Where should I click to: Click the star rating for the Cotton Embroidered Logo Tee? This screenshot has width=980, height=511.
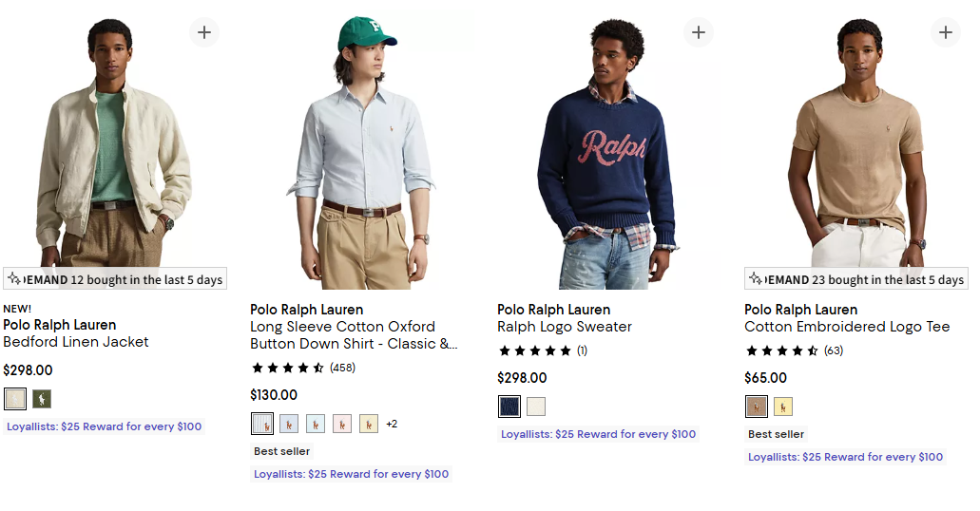tap(781, 351)
